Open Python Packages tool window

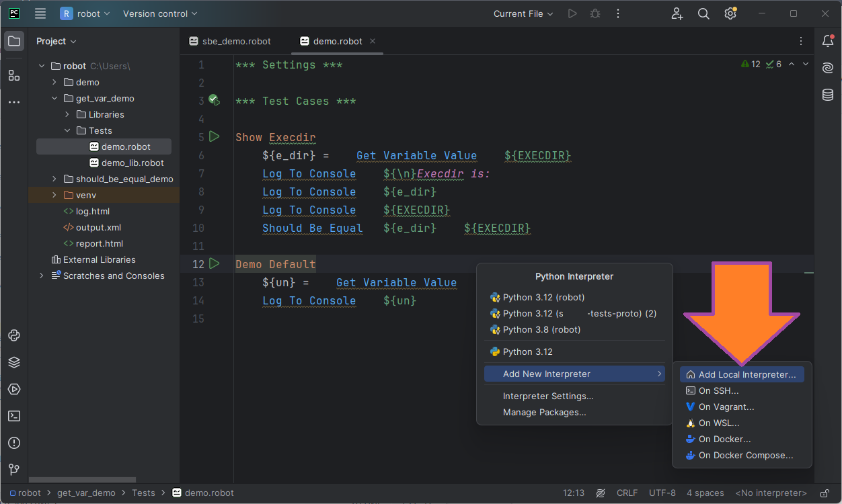click(14, 335)
